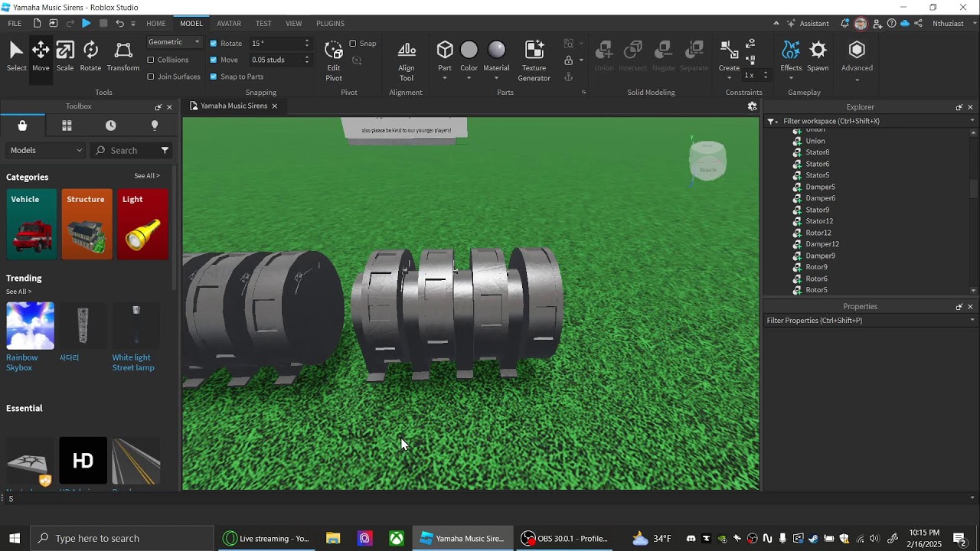Start the Texture Generator
Viewport: 980px width, 551px height.
534,61
